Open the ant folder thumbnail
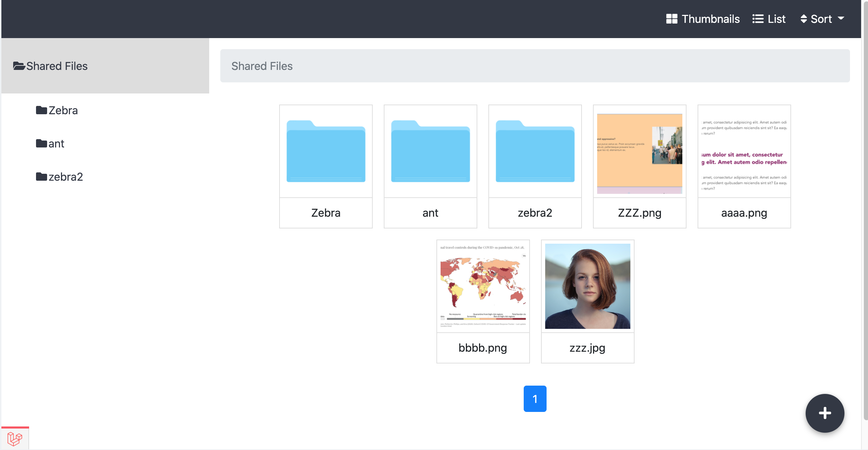The height and width of the screenshot is (450, 868). point(431,151)
